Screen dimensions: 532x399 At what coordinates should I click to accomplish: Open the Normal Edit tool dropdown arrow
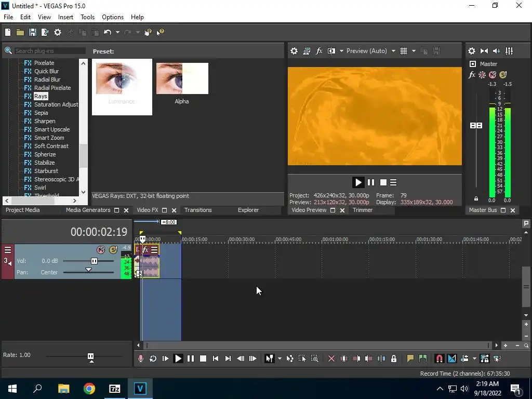coord(280,358)
